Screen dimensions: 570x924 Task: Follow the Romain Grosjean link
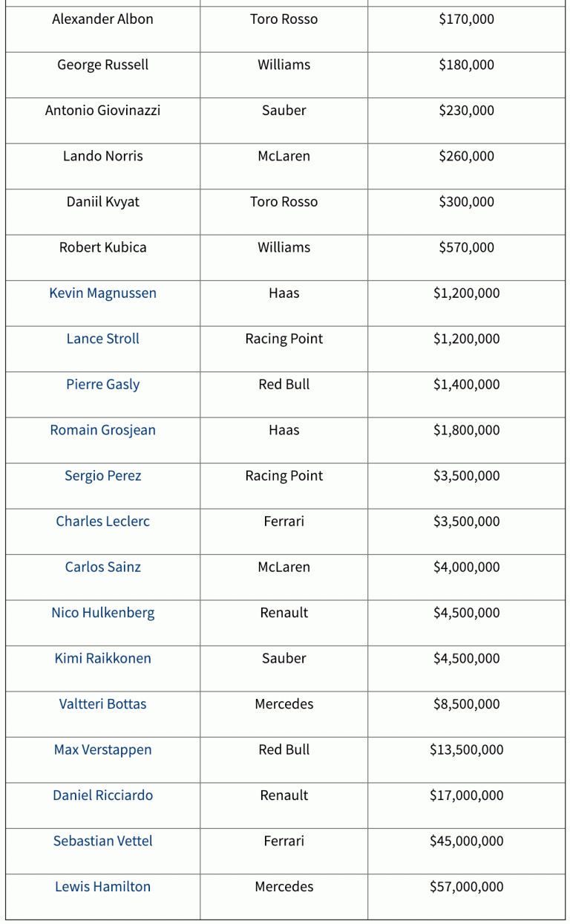[102, 430]
